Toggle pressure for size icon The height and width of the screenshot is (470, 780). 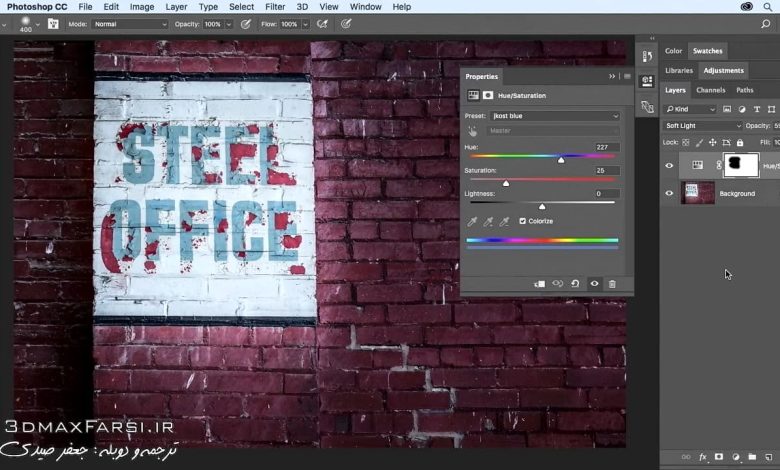click(x=346, y=24)
